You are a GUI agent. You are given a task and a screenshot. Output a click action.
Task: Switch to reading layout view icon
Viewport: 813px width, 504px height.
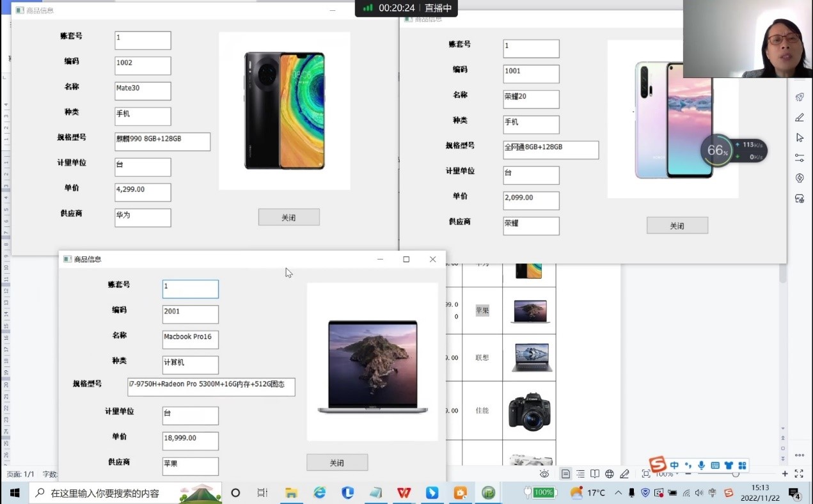[595, 474]
